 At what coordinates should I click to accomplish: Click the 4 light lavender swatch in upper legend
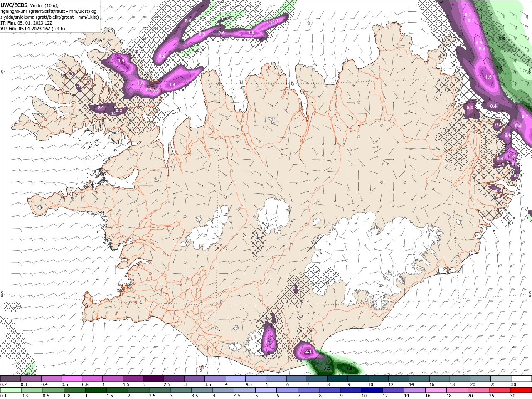(236, 378)
